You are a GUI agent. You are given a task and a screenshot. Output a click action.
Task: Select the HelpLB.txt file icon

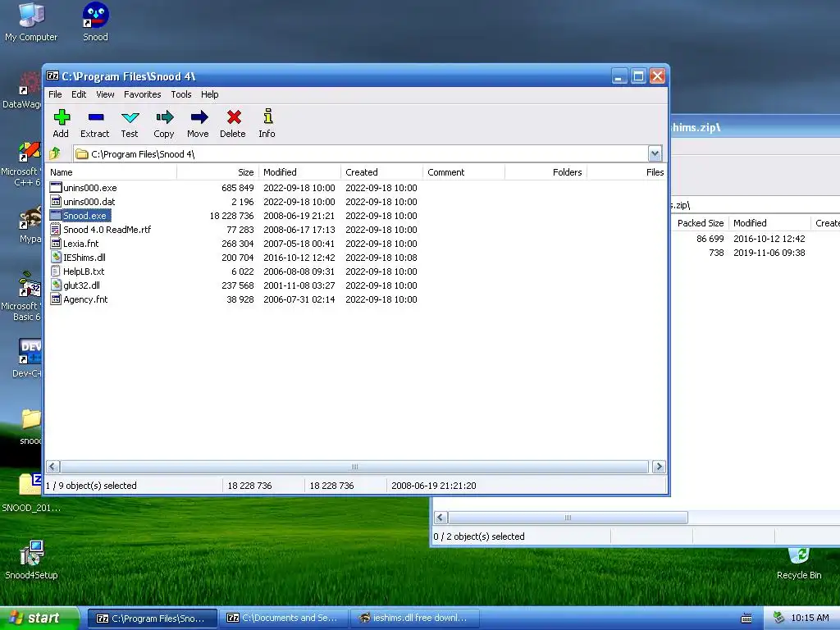pyautogui.click(x=56, y=271)
